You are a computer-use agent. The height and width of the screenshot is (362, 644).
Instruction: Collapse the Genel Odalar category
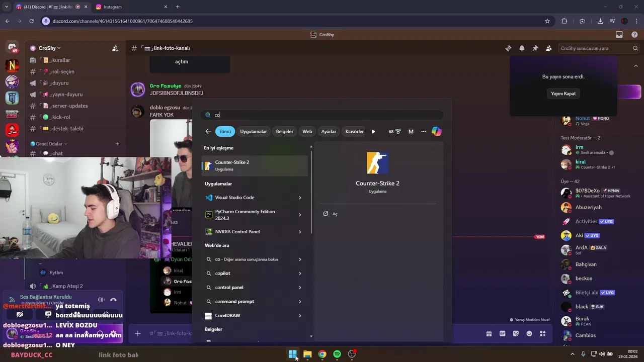[x=48, y=144]
